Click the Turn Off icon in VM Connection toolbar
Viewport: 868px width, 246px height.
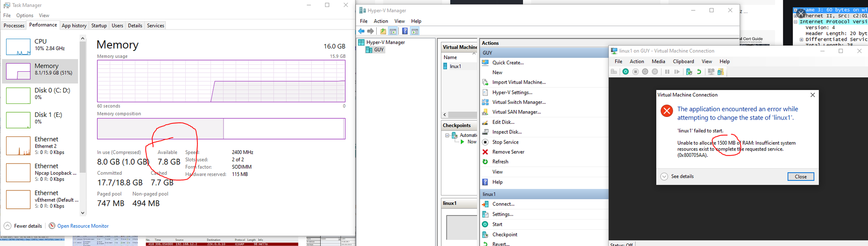[635, 72]
